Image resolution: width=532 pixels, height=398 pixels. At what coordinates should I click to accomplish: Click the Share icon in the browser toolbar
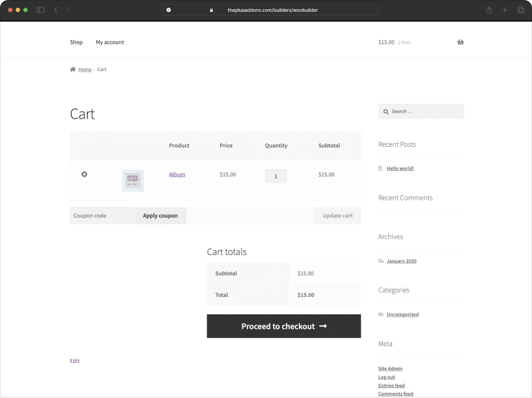488,10
